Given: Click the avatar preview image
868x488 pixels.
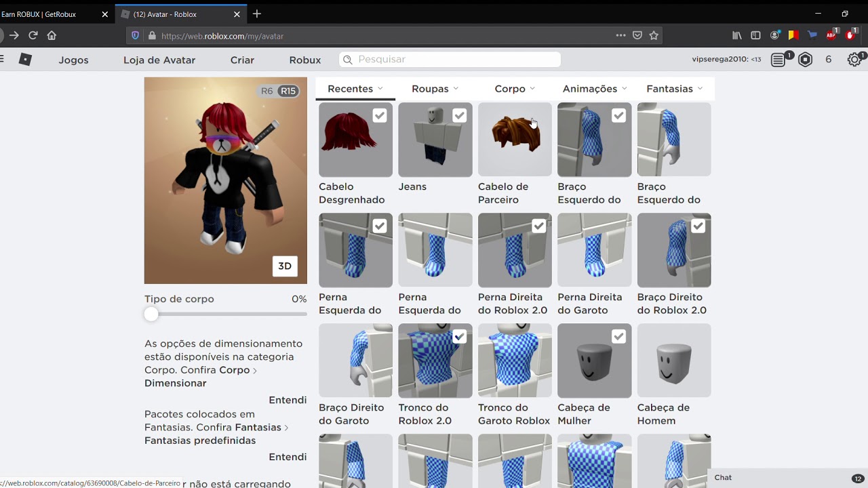Looking at the screenshot, I should (x=226, y=180).
